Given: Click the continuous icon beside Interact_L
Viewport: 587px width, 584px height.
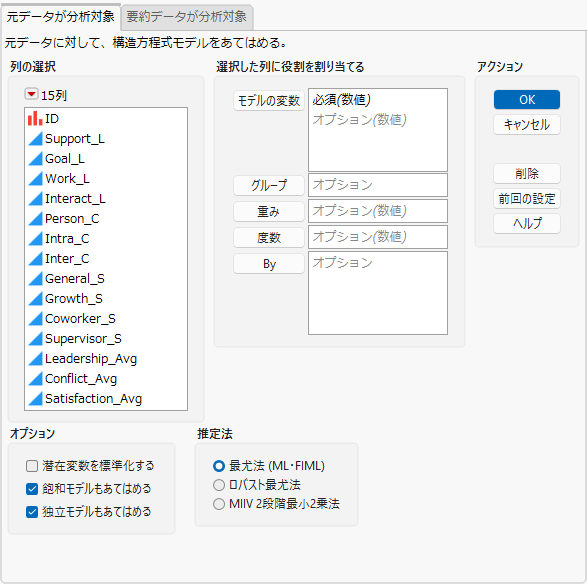Looking at the screenshot, I should click(36, 199).
